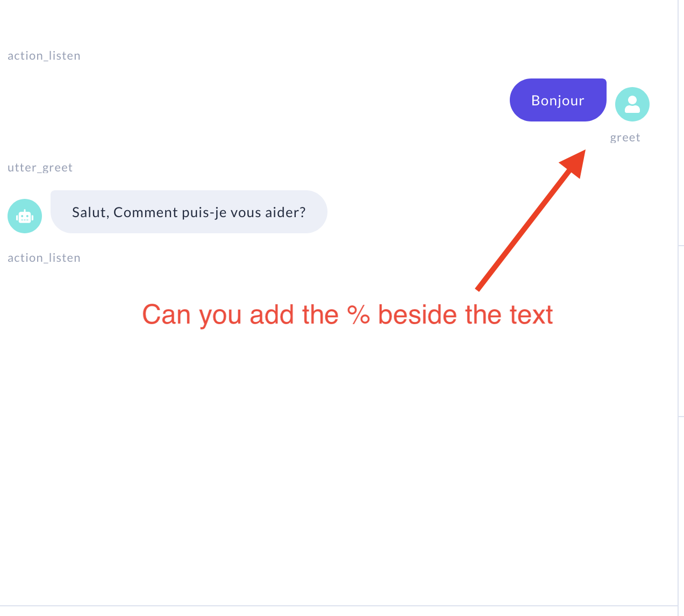Click the user avatar icon
Image resolution: width=684 pixels, height=616 pixels.
tap(632, 104)
